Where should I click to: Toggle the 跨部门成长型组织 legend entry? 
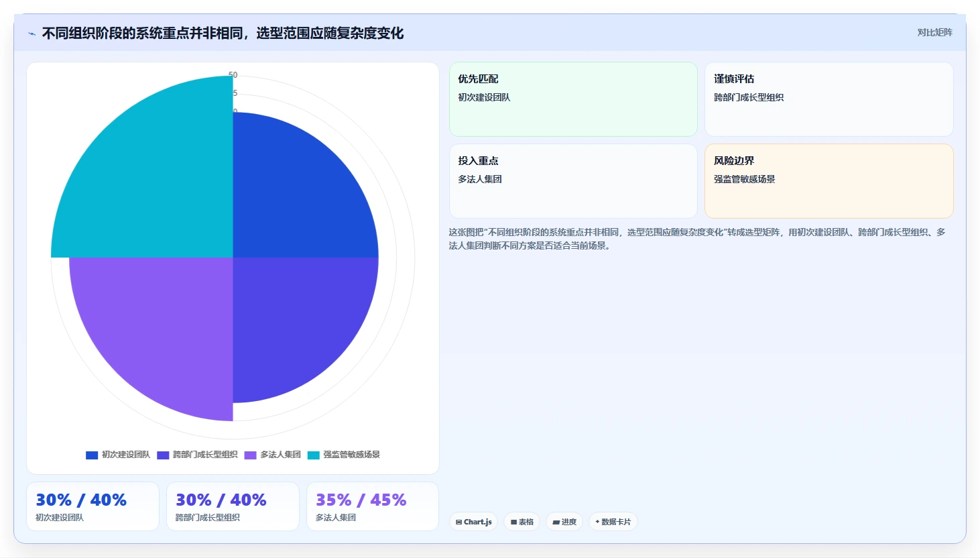(197, 455)
